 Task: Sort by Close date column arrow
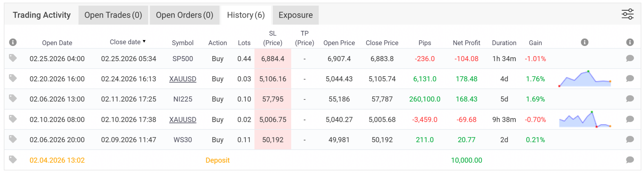pos(144,42)
